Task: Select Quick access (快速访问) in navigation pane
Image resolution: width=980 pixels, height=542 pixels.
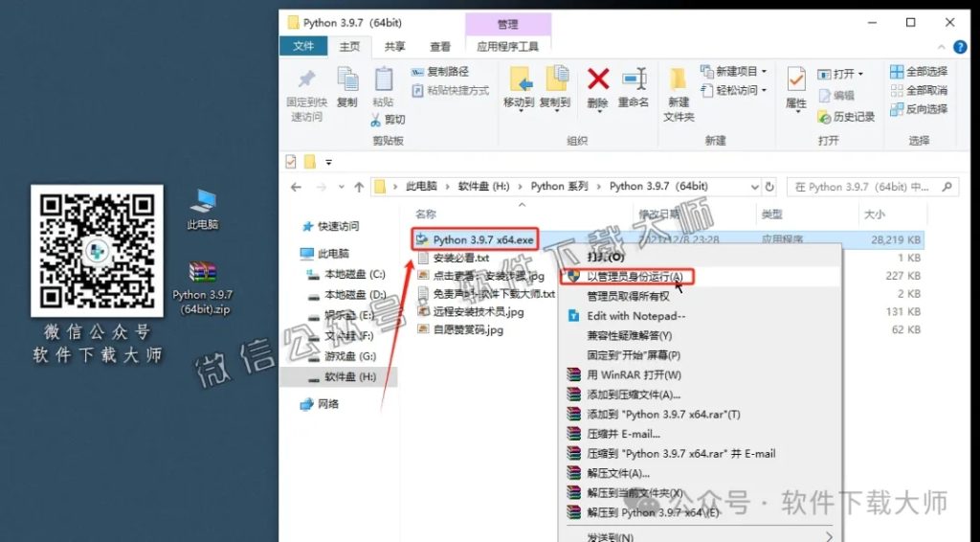Action: (x=331, y=226)
